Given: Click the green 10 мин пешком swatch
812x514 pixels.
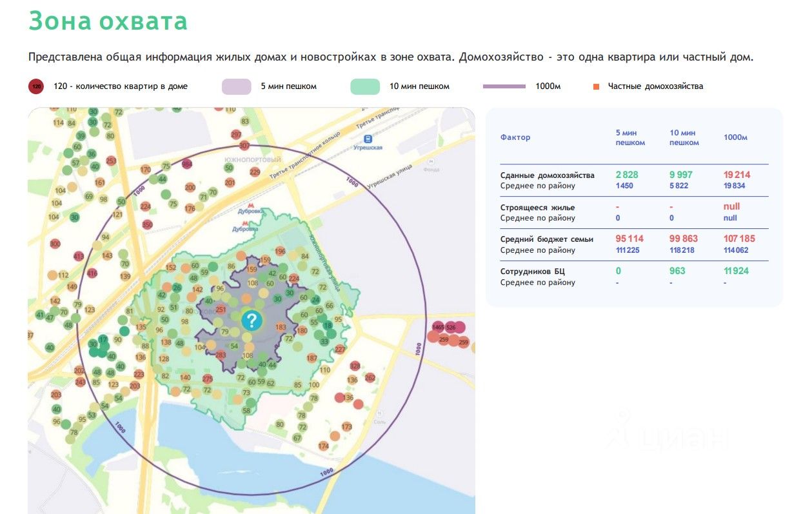Looking at the screenshot, I should pos(365,86).
